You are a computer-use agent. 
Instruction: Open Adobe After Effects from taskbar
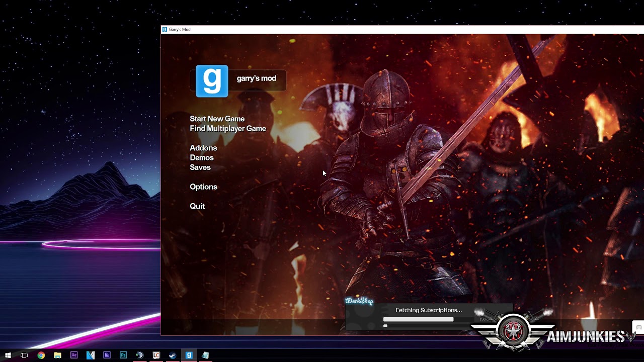[x=74, y=355]
